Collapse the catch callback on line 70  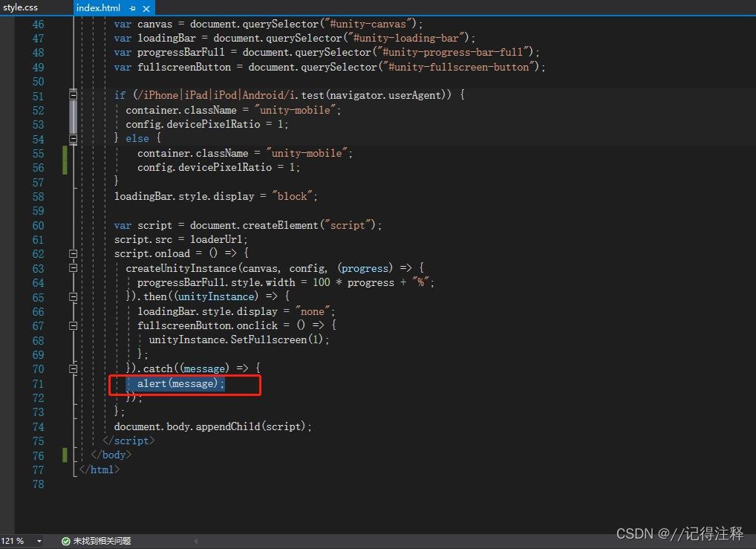(74, 369)
